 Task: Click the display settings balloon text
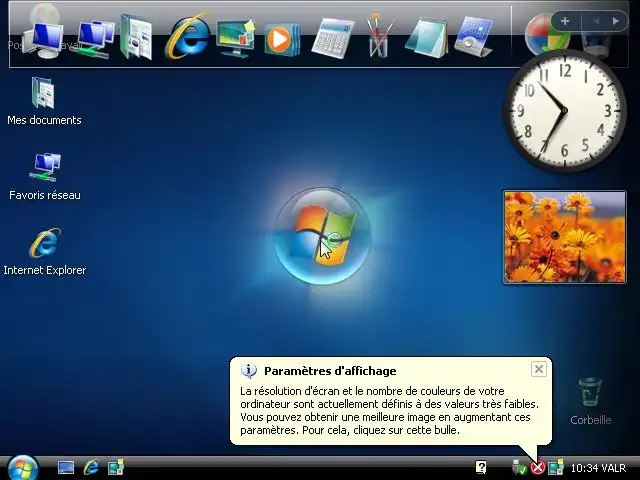389,410
